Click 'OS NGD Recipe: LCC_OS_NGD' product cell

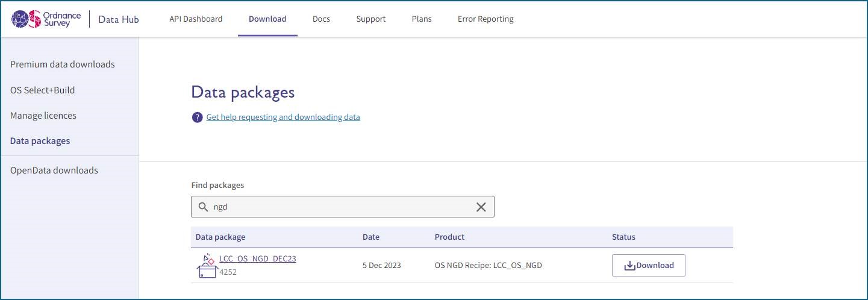[x=489, y=265]
